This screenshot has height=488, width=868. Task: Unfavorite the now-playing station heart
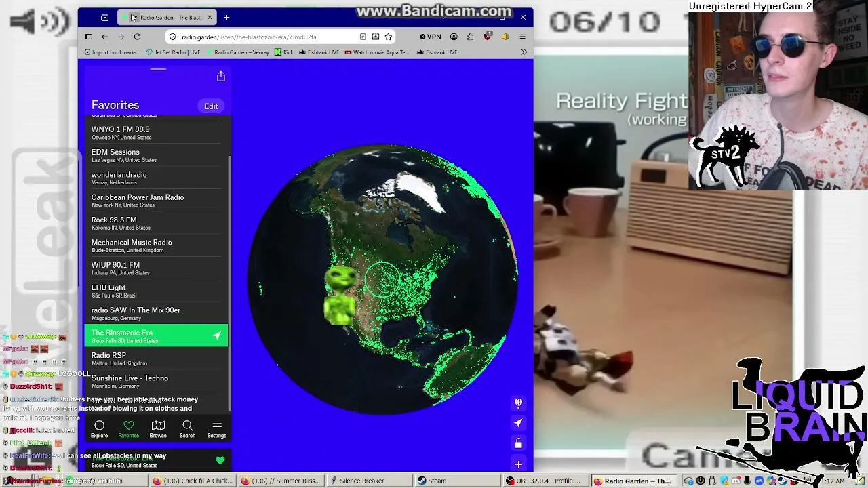(220, 461)
